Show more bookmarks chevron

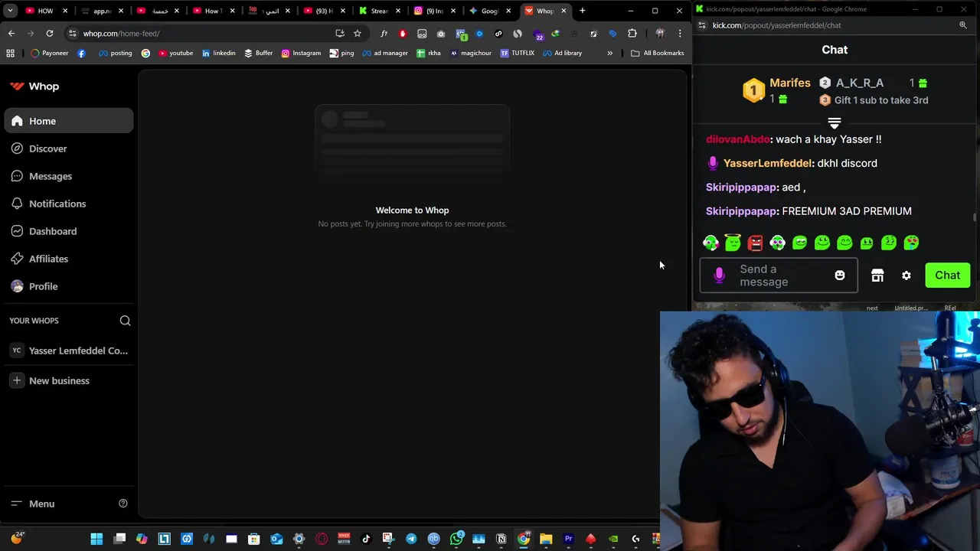pyautogui.click(x=609, y=53)
